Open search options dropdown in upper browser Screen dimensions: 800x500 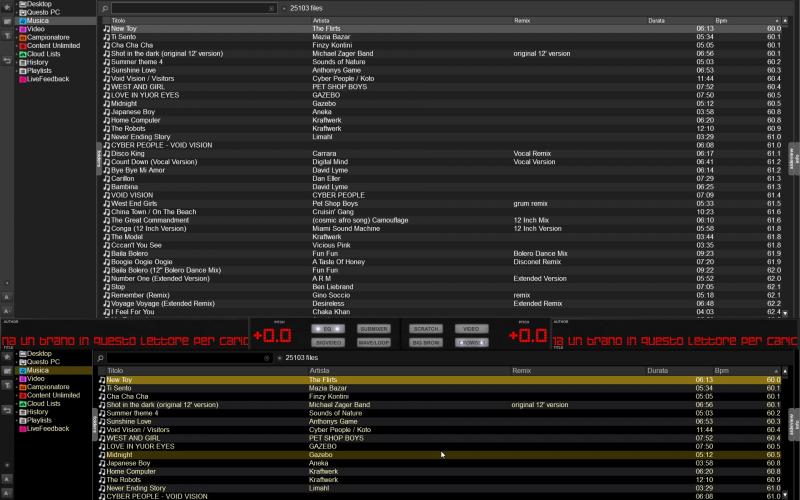(284, 8)
